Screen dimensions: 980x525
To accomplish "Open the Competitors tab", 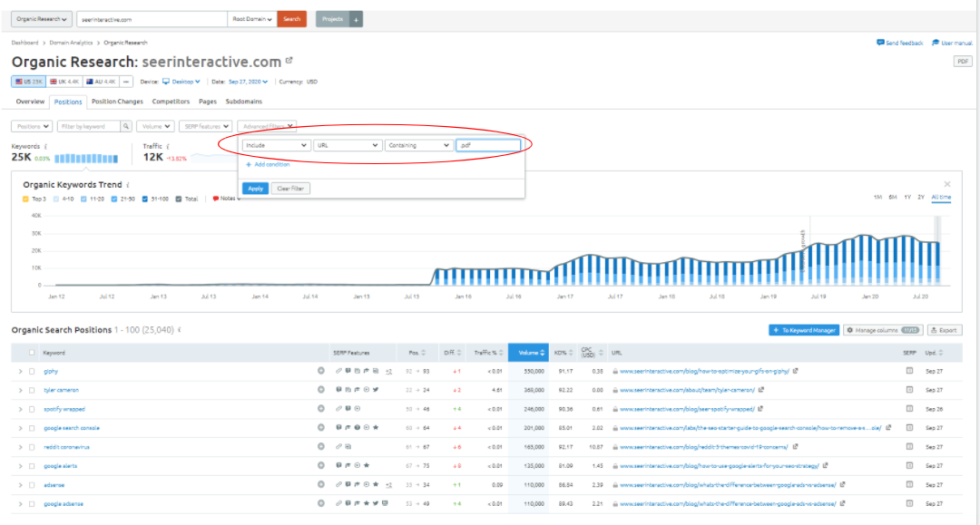I will (171, 102).
